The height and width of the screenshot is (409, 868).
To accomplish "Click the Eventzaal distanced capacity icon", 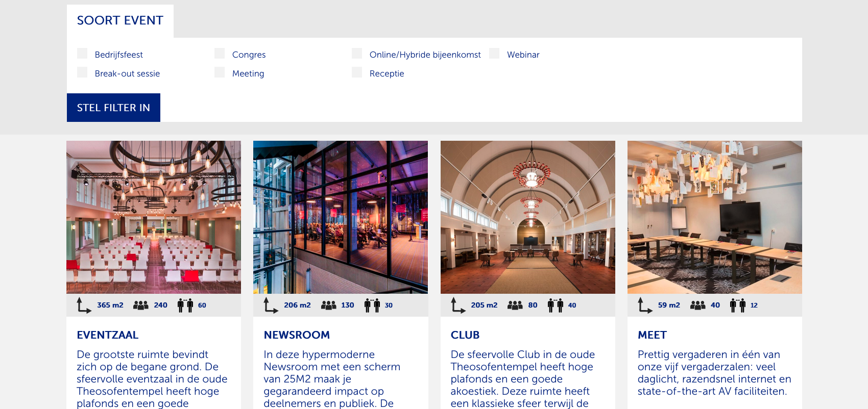I will coord(185,305).
